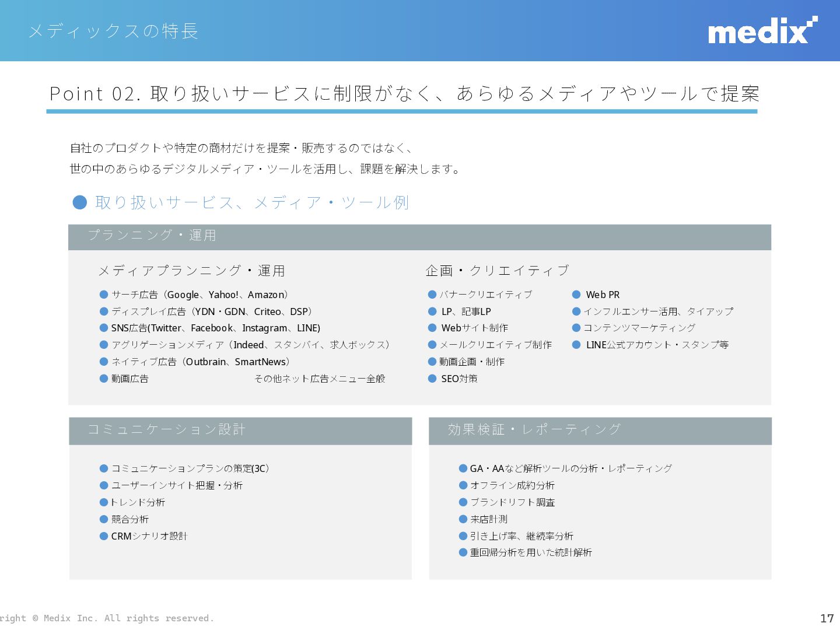The width and height of the screenshot is (840, 630).
Task: Select the LP、記事LP item
Action: 460,311
